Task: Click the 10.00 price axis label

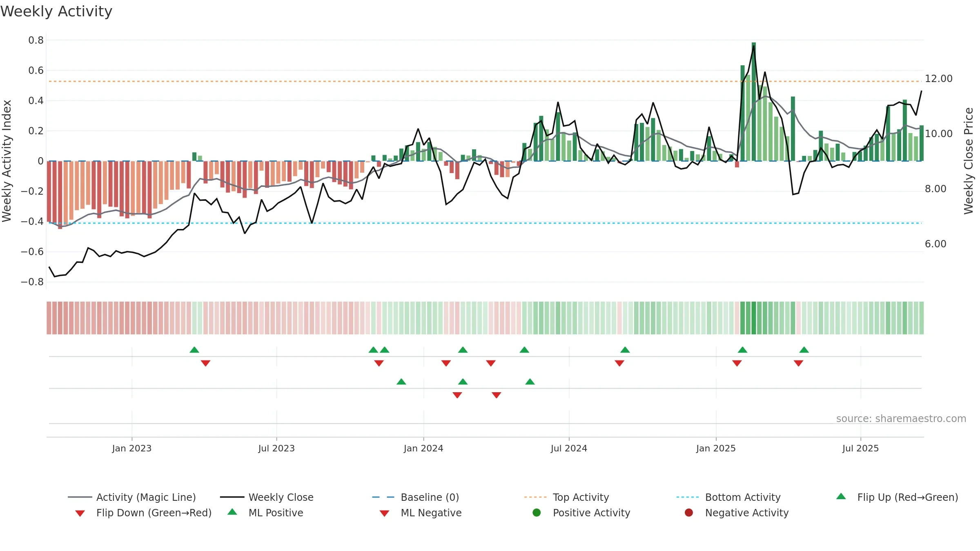Action: (939, 133)
